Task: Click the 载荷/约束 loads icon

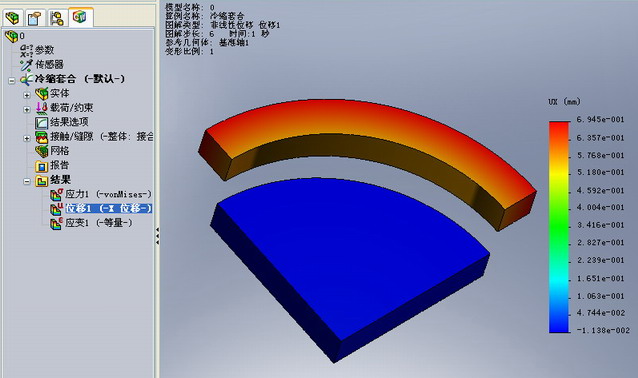Action: click(x=42, y=108)
